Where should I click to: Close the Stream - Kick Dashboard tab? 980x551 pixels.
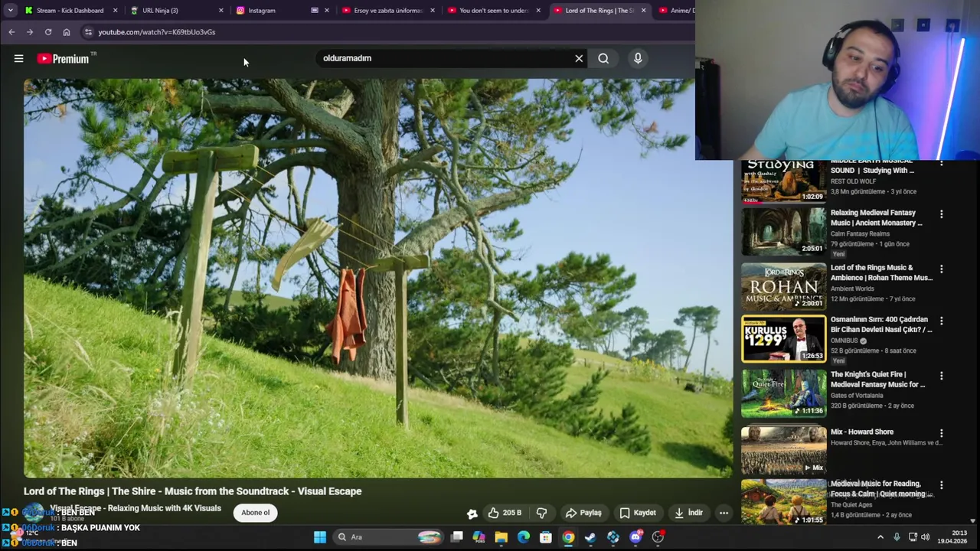point(115,11)
